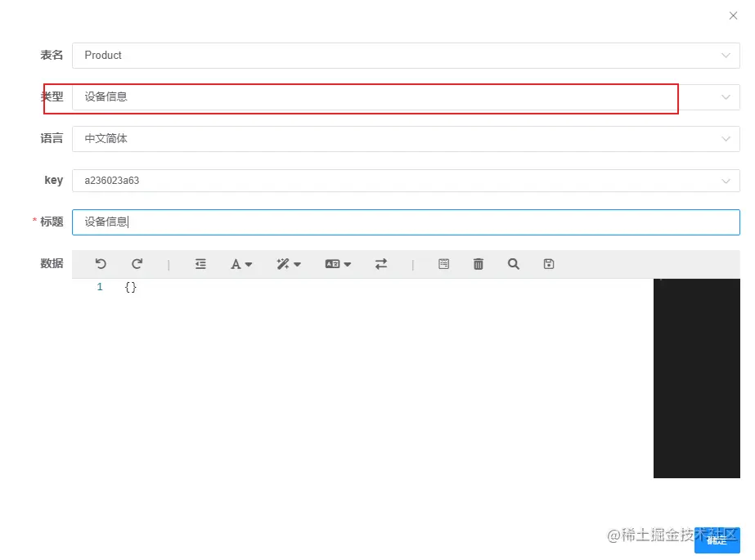Open search with the magnifier icon
755x560 pixels.
click(x=513, y=263)
